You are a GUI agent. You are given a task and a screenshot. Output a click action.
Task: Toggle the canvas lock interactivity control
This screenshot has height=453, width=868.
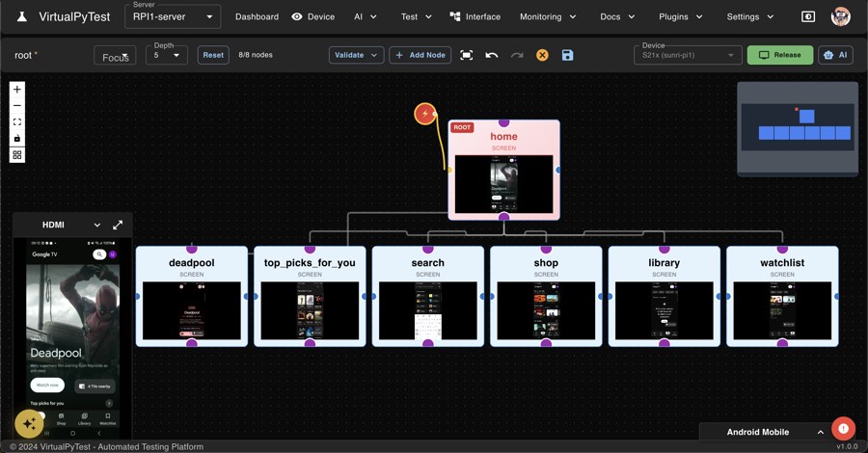[x=17, y=138]
